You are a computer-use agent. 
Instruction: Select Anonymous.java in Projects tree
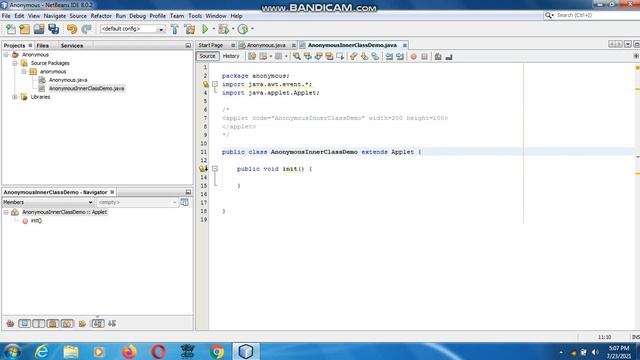68,80
